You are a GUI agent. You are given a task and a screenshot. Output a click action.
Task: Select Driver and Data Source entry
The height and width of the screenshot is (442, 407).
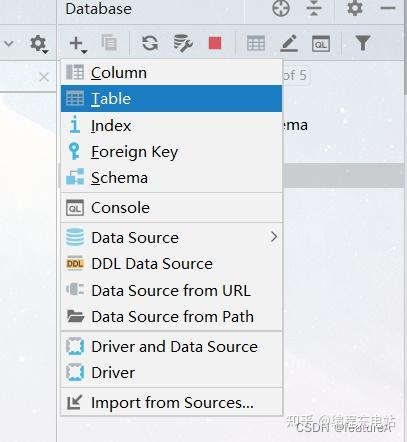tap(171, 346)
